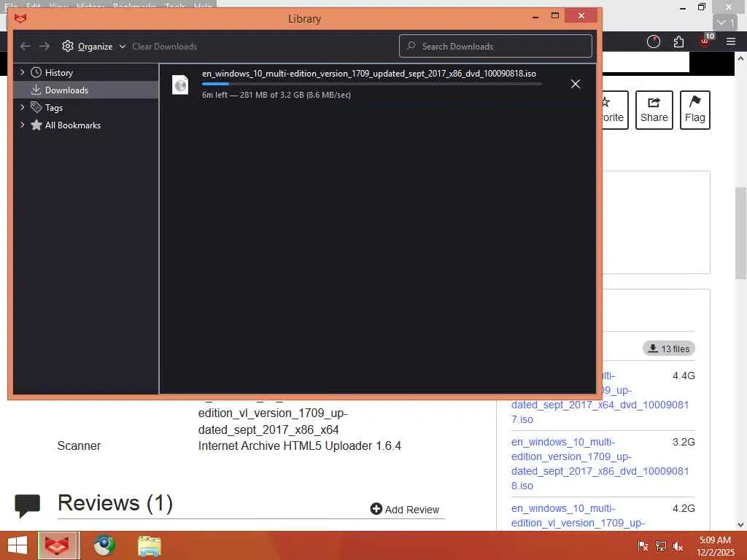Click the page scrollbar up arrow
This screenshot has width=747, height=560.
(741, 58)
